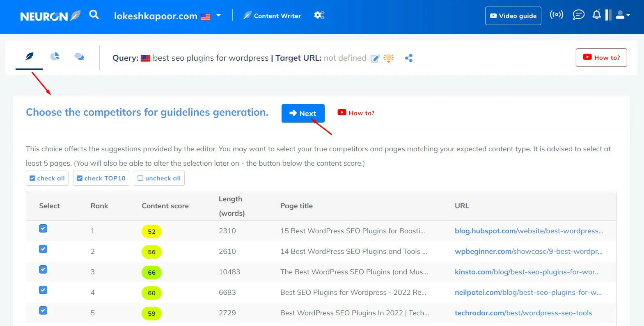Image resolution: width=644 pixels, height=326 pixels.
Task: Click the Rank column header
Action: (x=99, y=206)
